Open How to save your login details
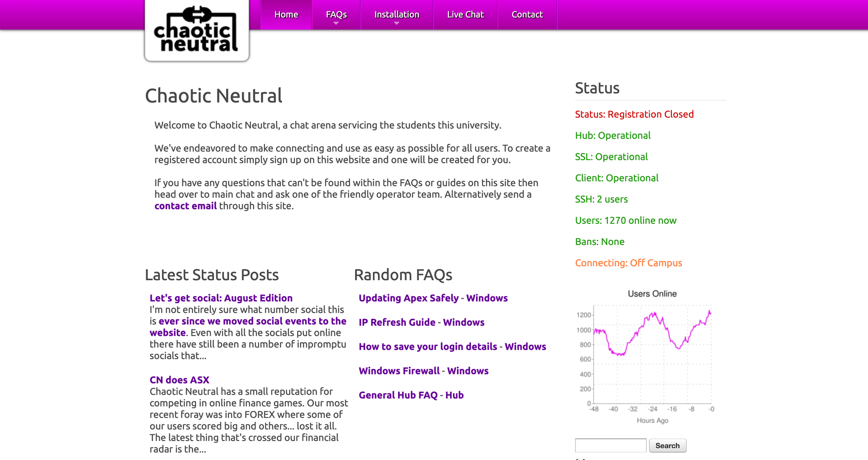868x460 pixels. click(x=427, y=347)
